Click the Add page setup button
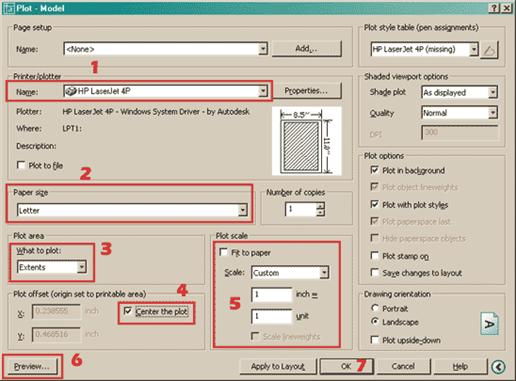516x381 pixels. (x=307, y=49)
